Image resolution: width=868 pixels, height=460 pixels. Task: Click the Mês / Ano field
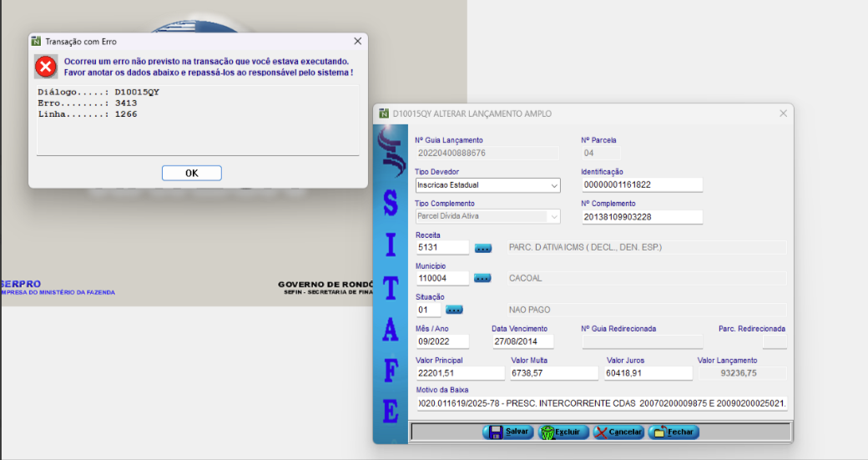442,341
